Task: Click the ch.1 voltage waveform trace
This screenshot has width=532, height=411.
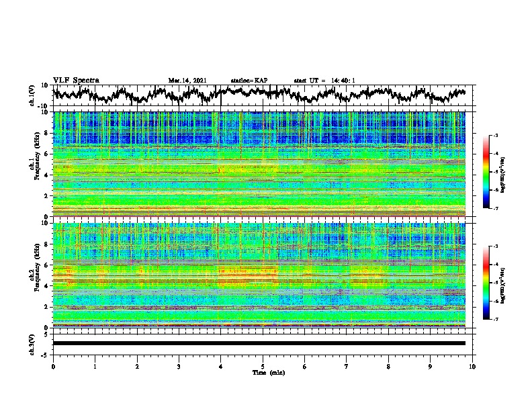Action: click(x=259, y=95)
